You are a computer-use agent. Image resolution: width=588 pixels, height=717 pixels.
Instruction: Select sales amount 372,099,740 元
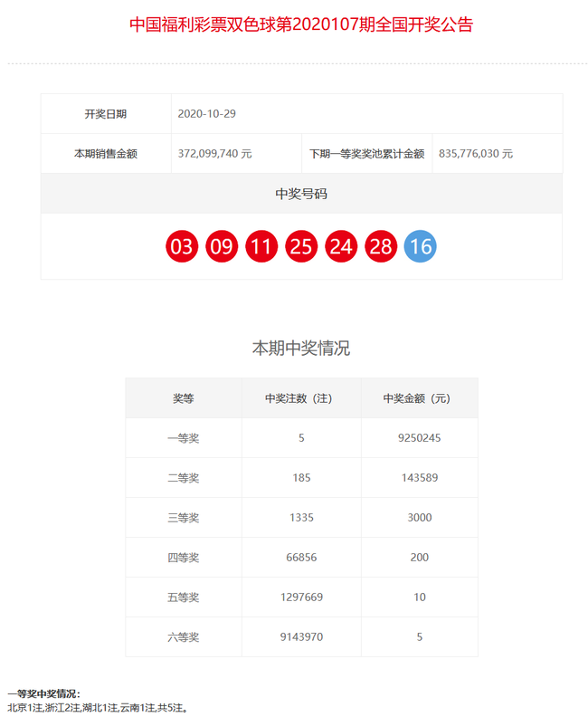pyautogui.click(x=214, y=154)
